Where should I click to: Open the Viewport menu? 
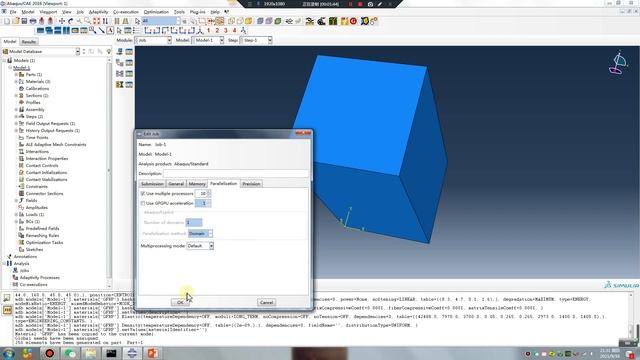[x=48, y=12]
